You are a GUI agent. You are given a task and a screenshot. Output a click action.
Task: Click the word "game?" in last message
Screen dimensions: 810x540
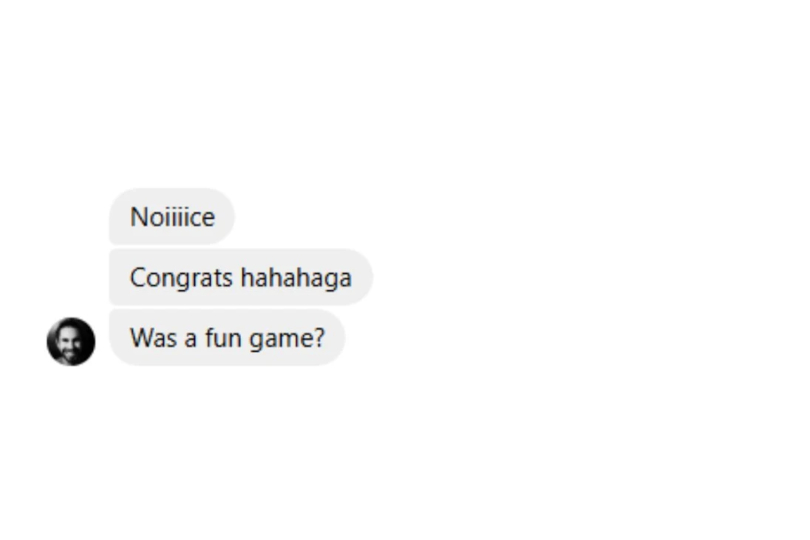coord(287,339)
